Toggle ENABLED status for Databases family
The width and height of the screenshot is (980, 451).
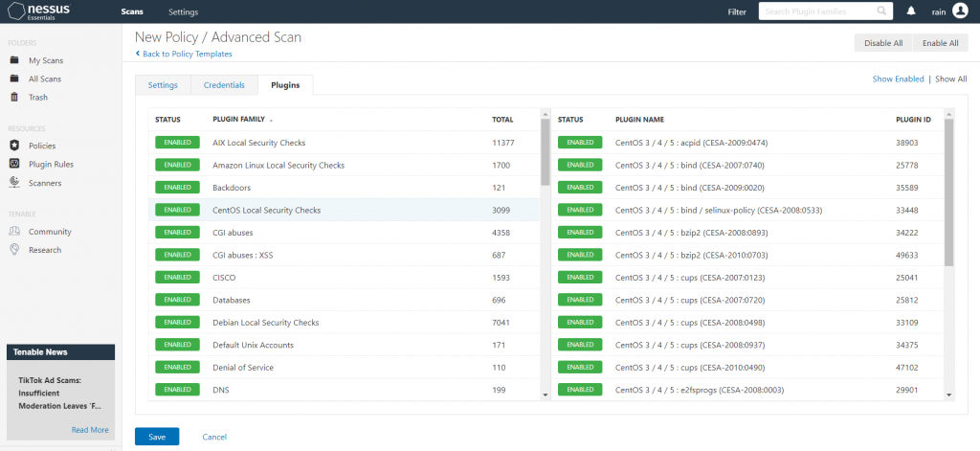[x=177, y=301]
